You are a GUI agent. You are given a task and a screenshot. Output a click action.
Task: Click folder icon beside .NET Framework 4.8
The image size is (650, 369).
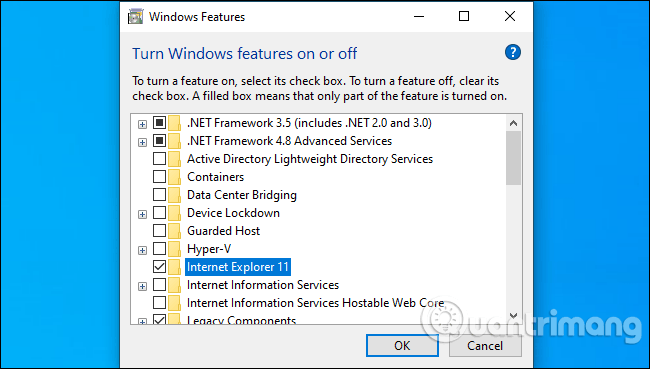[175, 141]
